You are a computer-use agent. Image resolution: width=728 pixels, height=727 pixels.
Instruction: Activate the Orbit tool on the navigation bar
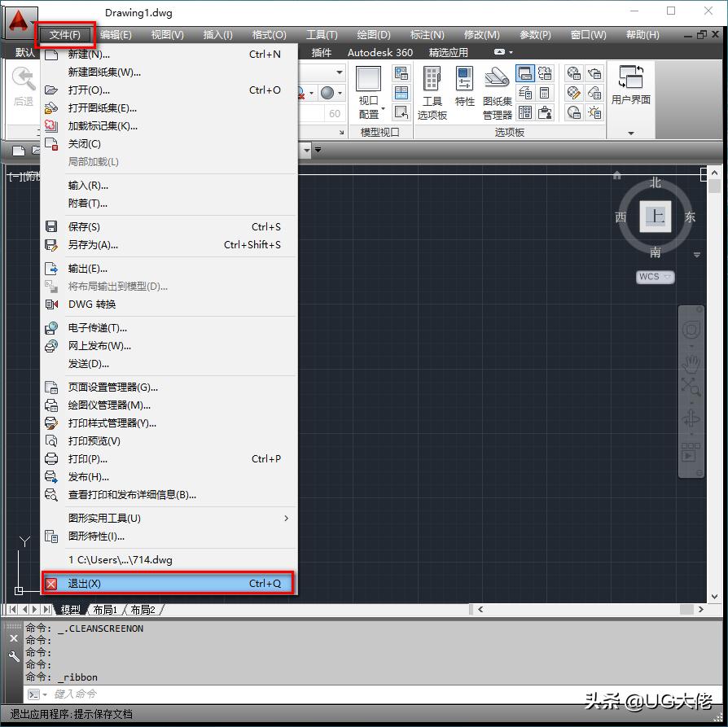(691, 418)
